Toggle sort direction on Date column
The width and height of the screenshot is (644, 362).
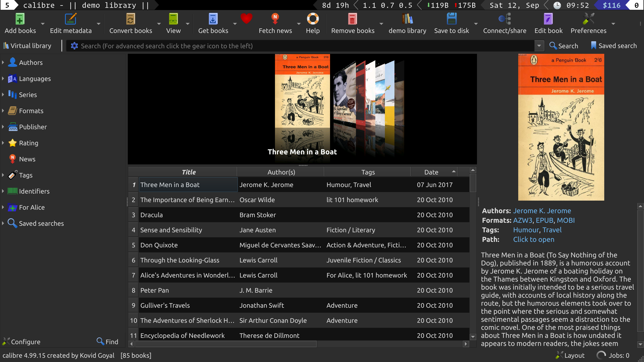click(431, 172)
